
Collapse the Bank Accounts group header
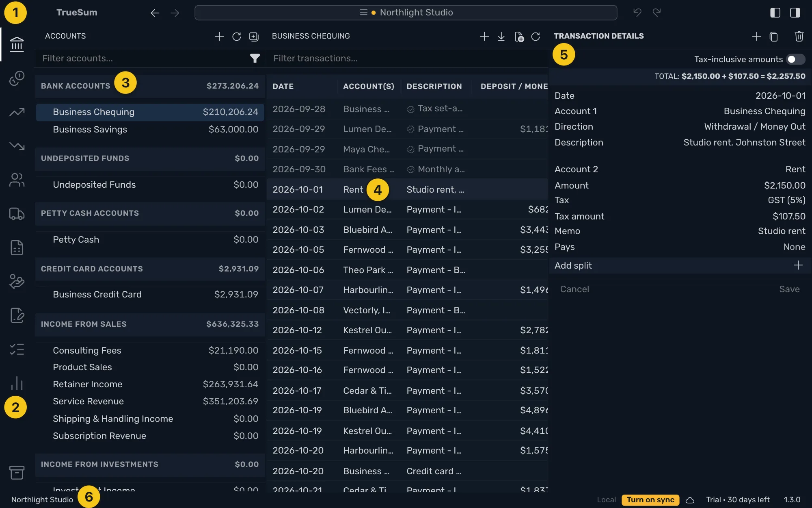[150, 86]
